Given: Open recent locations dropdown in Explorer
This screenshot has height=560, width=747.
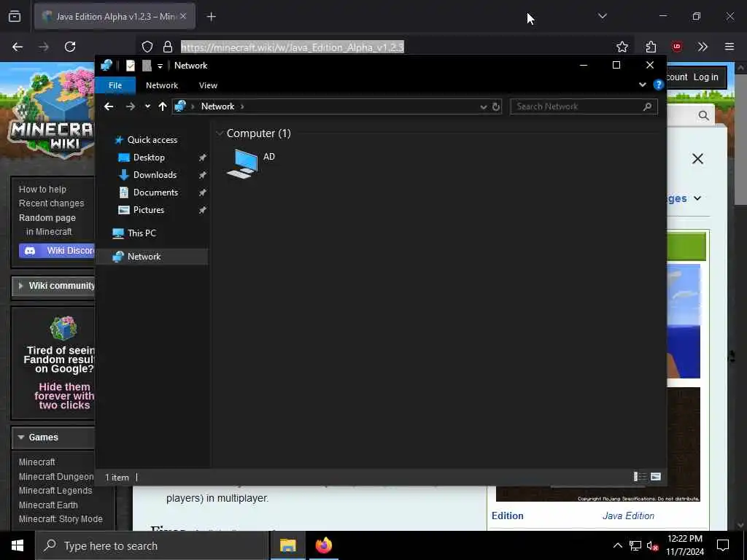Looking at the screenshot, I should pyautogui.click(x=147, y=106).
